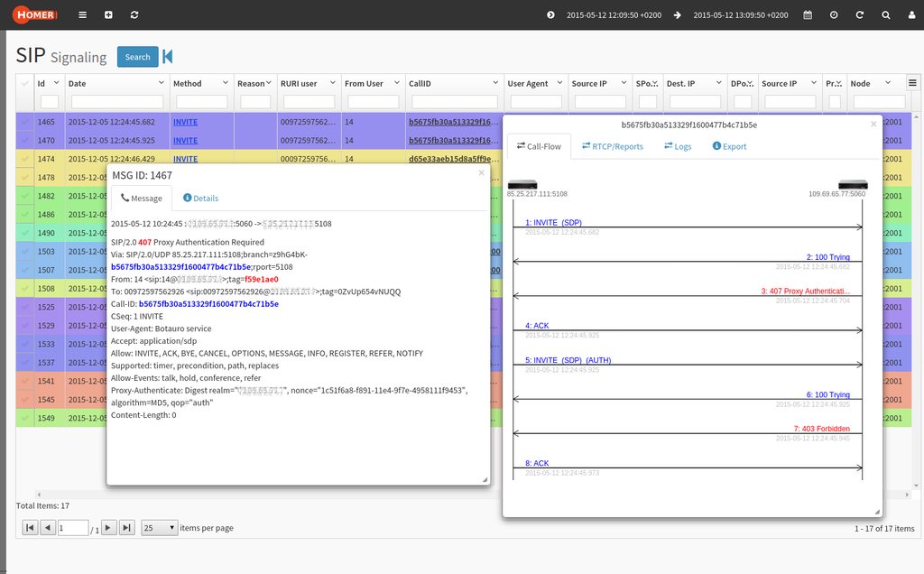Image resolution: width=924 pixels, height=574 pixels.
Task: Click the right host server icon in call flow
Action: (x=853, y=184)
